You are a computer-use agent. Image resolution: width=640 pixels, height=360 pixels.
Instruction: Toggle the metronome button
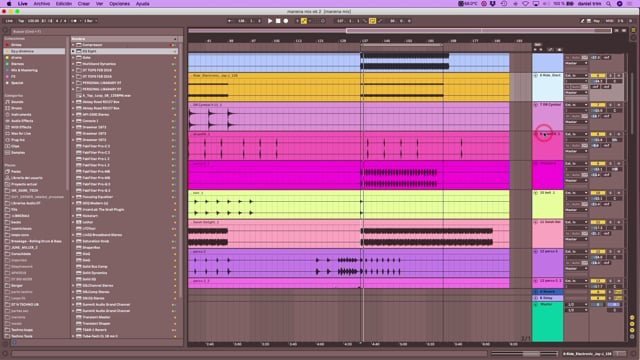click(x=74, y=21)
